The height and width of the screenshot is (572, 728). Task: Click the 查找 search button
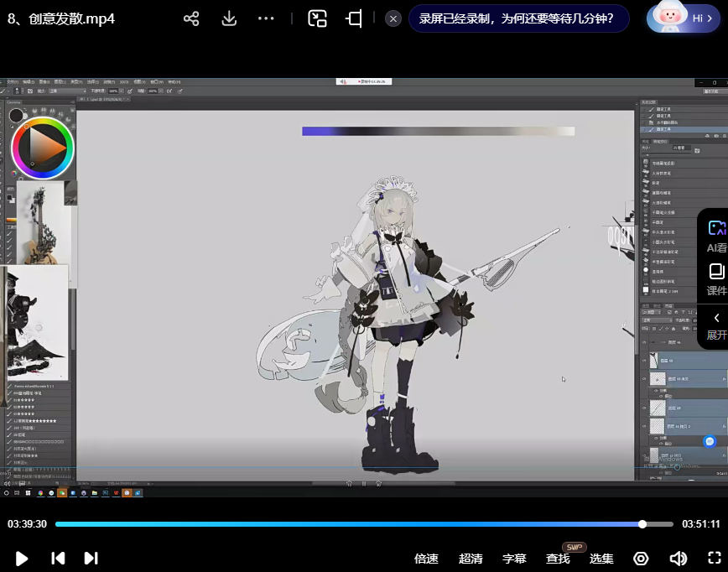[x=558, y=559]
